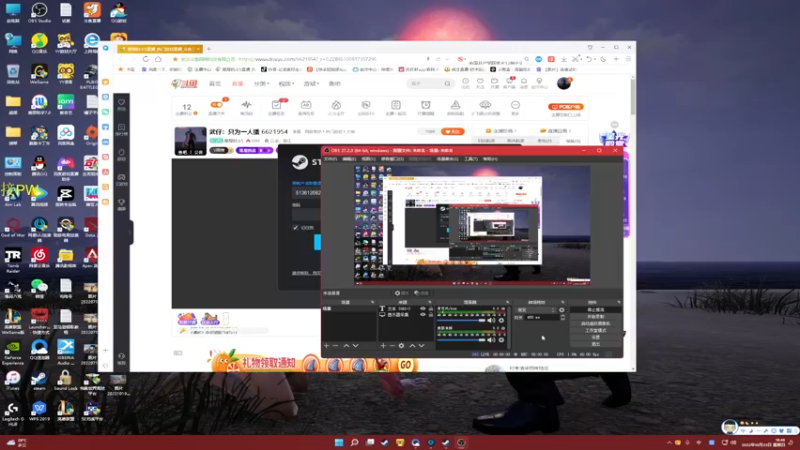Pop out the OBS Sources dock panel

pos(430,303)
